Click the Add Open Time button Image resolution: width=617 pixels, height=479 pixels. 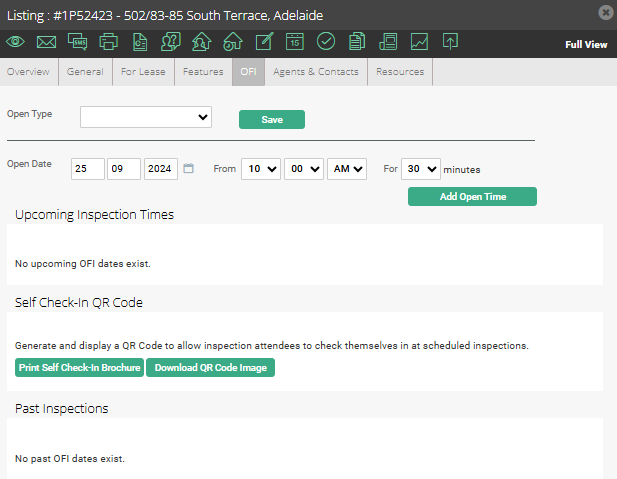tap(472, 196)
